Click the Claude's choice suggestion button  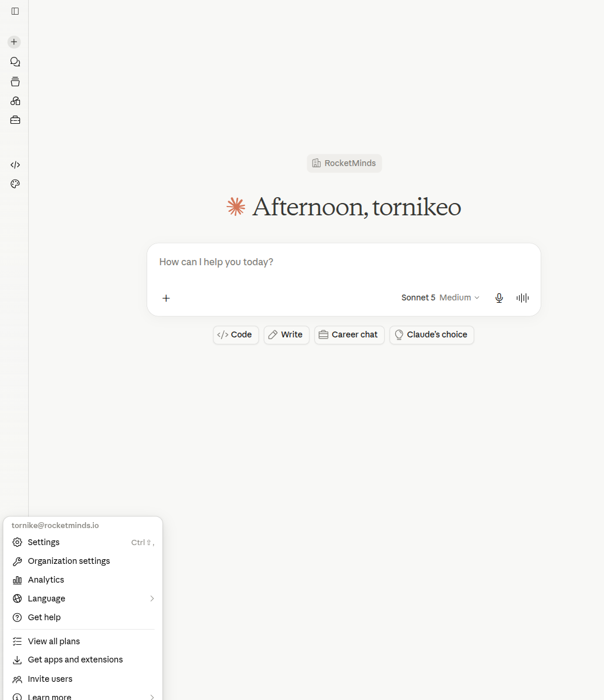click(x=432, y=335)
